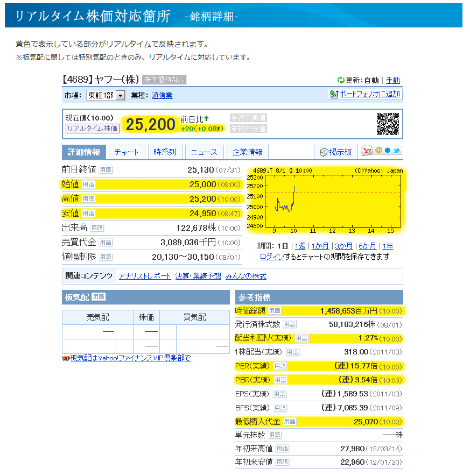Click the Hatena bookmark share icon
The width and height of the screenshot is (470, 476).
pyautogui.click(x=388, y=150)
